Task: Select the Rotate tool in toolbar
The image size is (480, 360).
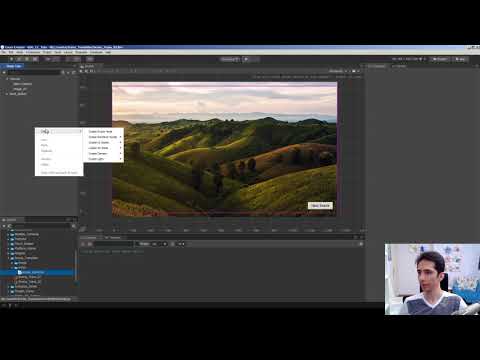Action: (19, 59)
